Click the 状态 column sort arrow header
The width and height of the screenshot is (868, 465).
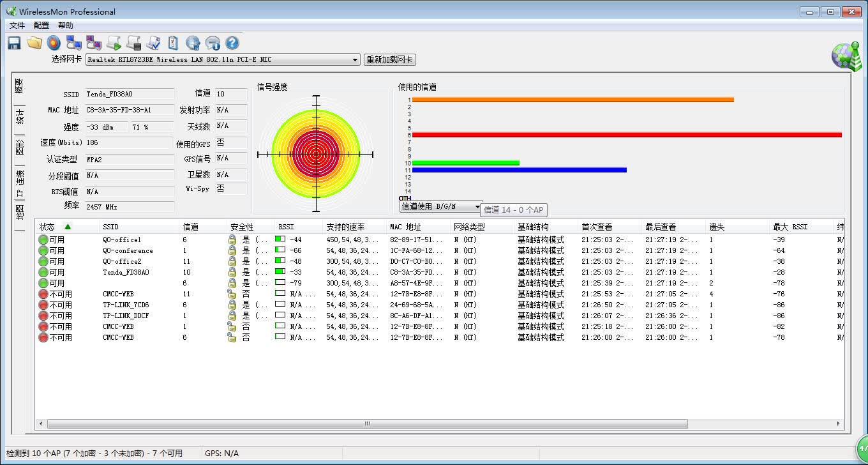coord(68,227)
